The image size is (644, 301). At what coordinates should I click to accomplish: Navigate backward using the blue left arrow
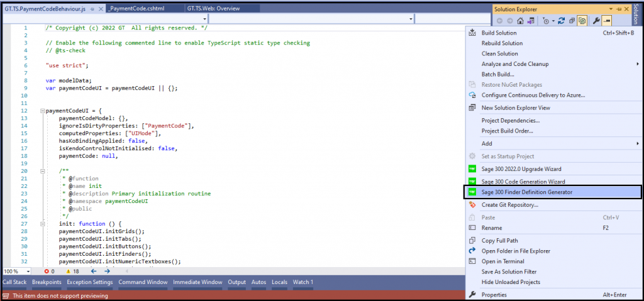pos(93,271)
